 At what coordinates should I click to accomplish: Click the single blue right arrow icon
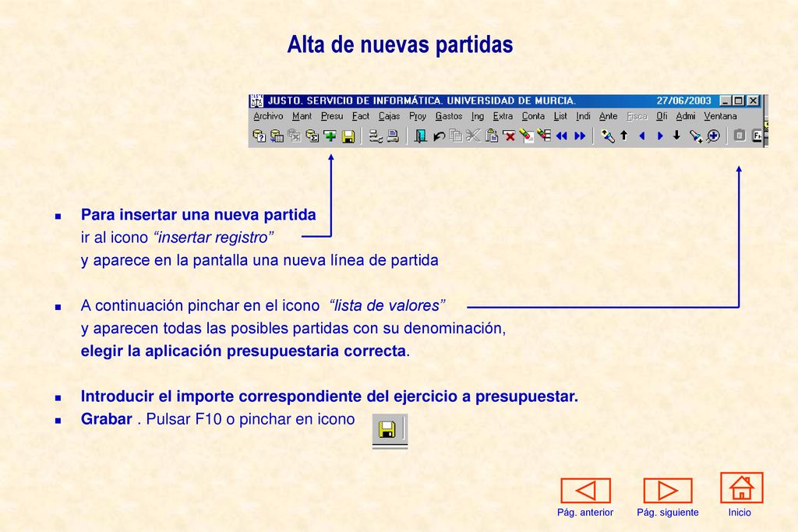(659, 136)
